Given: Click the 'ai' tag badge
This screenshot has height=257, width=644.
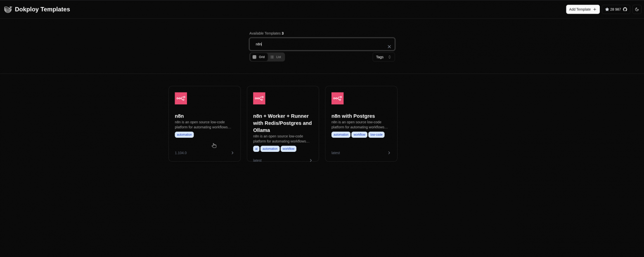Looking at the screenshot, I should tap(256, 149).
